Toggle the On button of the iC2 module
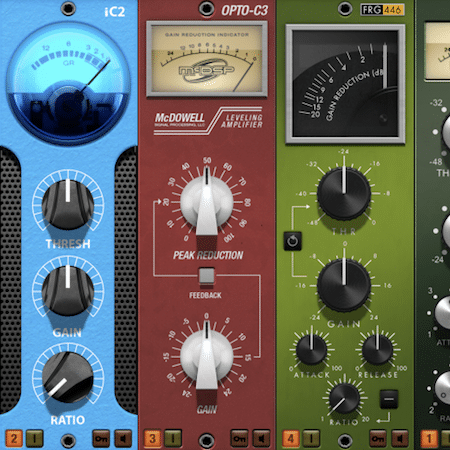Screen dimensions: 450x450 coord(101,438)
